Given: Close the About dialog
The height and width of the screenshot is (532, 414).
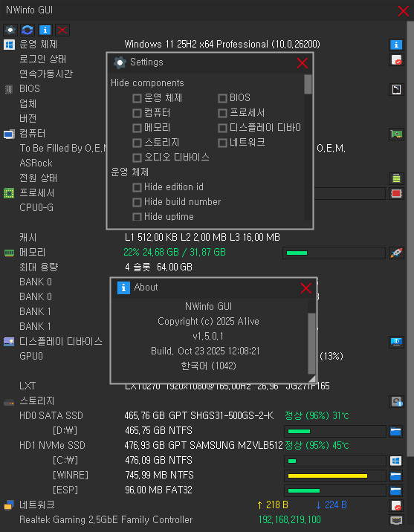Looking at the screenshot, I should click(306, 288).
